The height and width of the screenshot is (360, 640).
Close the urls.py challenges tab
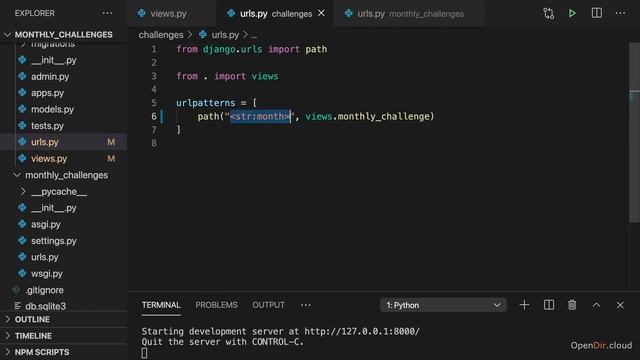tap(322, 13)
